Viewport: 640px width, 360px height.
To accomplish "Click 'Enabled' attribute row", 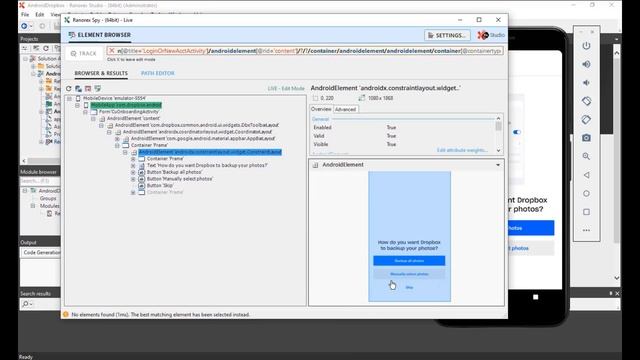I will click(x=403, y=127).
